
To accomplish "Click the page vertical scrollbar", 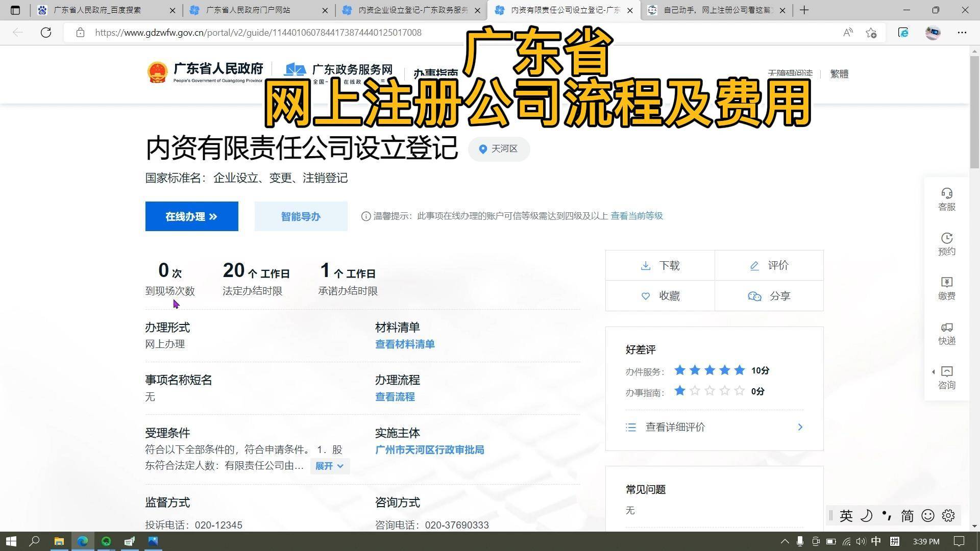I will [974, 112].
